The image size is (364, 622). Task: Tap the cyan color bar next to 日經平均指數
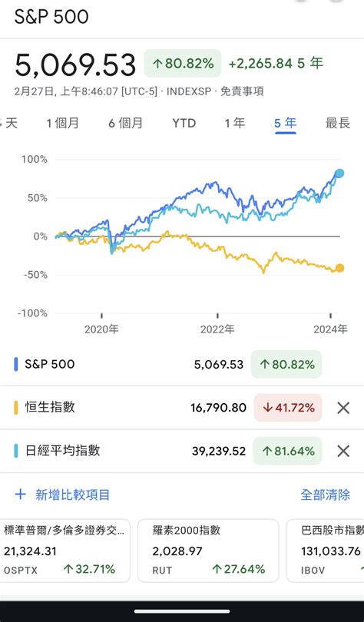16,451
